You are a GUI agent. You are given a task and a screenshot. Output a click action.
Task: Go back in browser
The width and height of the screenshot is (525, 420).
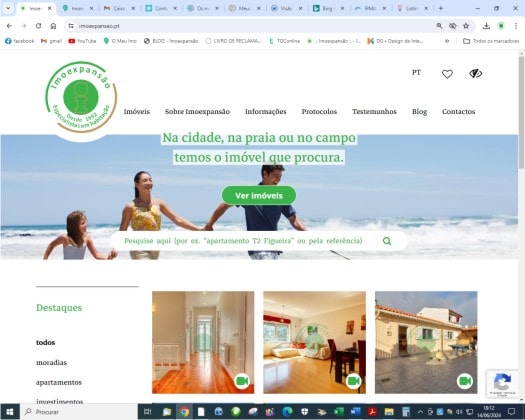9,26
